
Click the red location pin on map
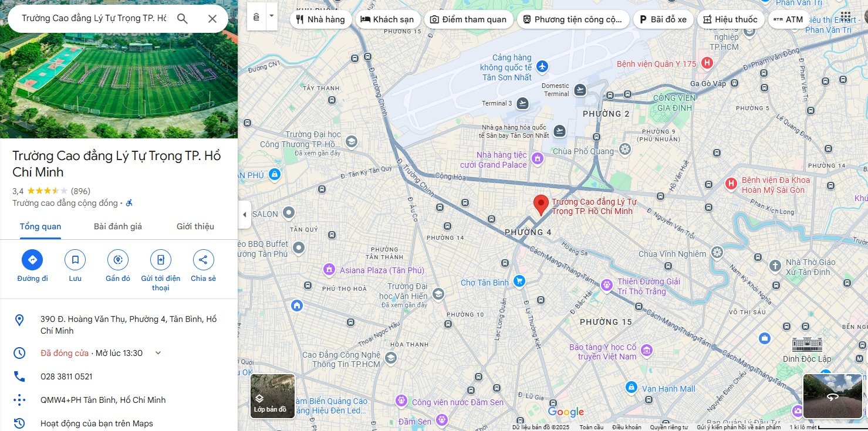point(541,205)
